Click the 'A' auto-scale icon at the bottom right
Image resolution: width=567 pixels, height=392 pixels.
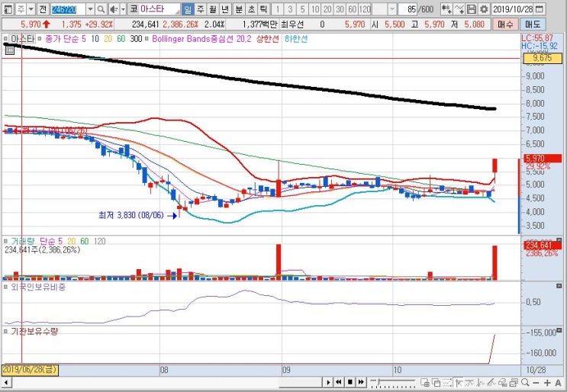558,382
